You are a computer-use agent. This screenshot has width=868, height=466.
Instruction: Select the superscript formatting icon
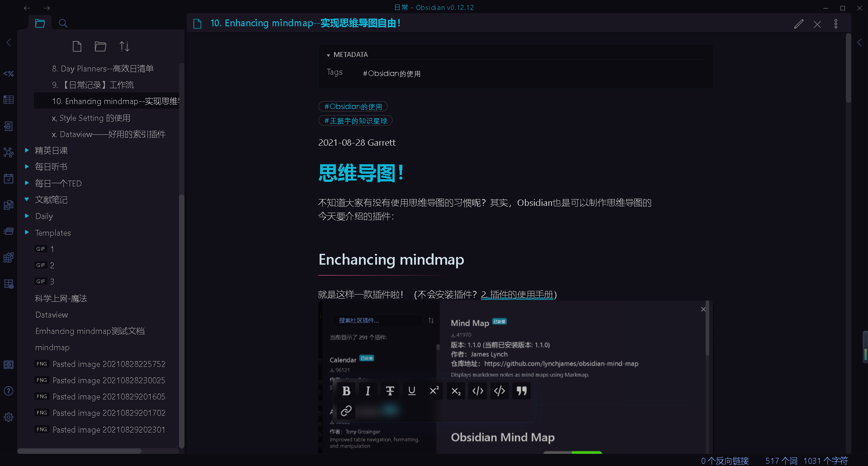click(434, 391)
